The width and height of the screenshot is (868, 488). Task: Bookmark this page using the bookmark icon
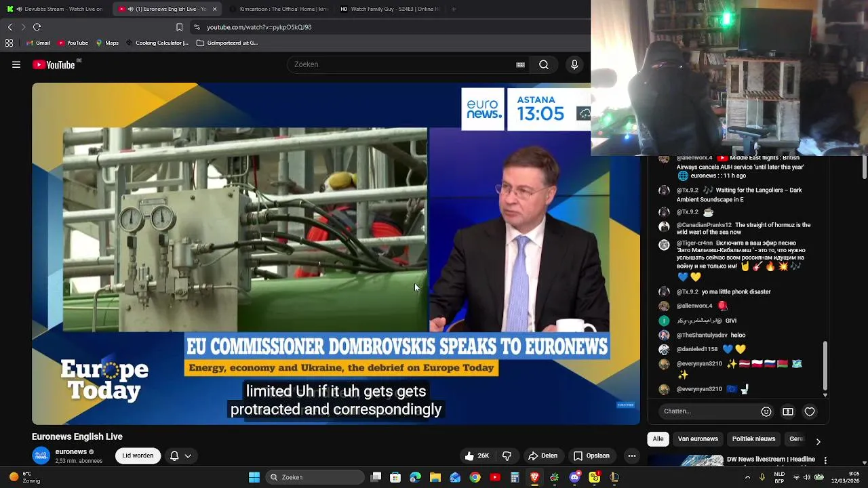pos(179,27)
